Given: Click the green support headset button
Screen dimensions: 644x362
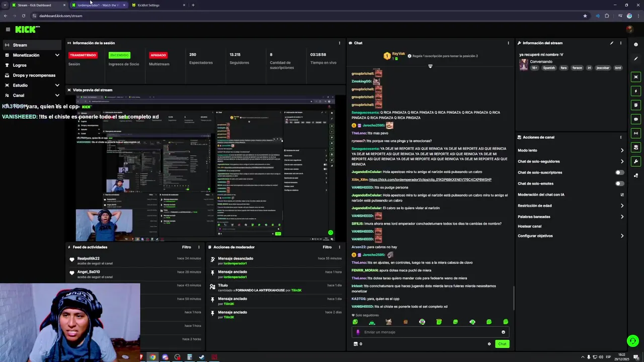Looking at the screenshot, I should pos(632,341).
